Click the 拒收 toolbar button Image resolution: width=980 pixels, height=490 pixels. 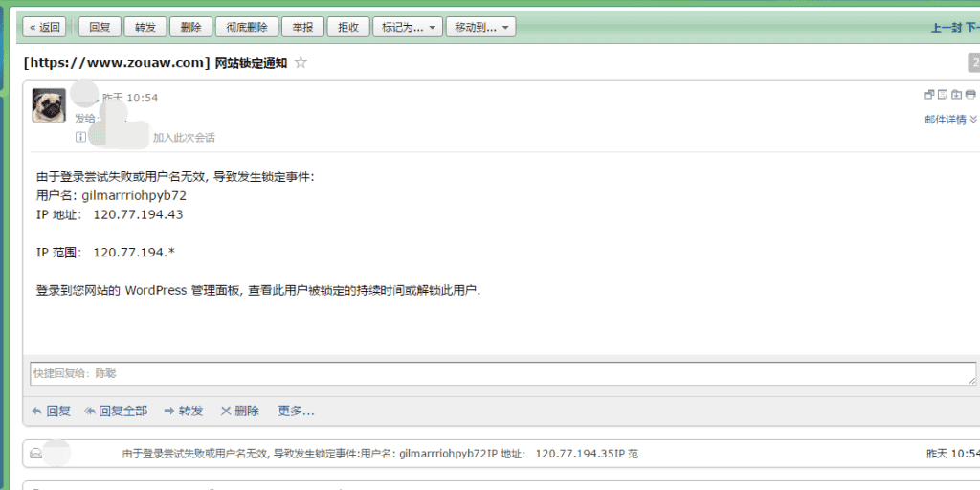pos(348,28)
